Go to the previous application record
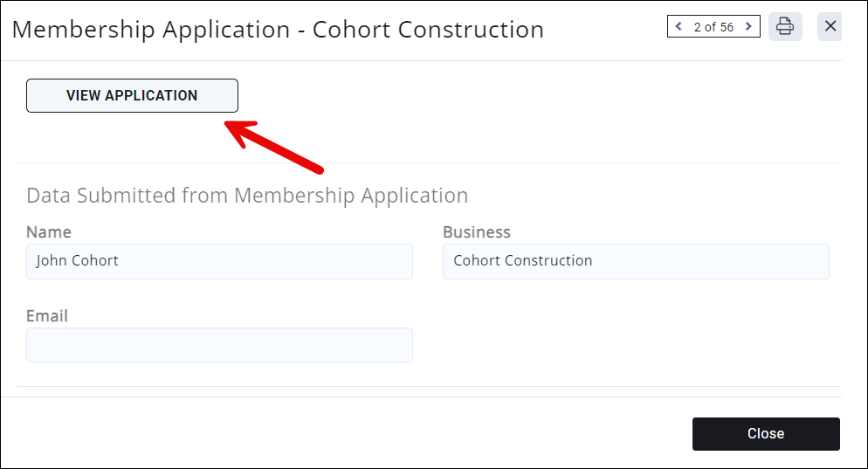 pyautogui.click(x=679, y=27)
